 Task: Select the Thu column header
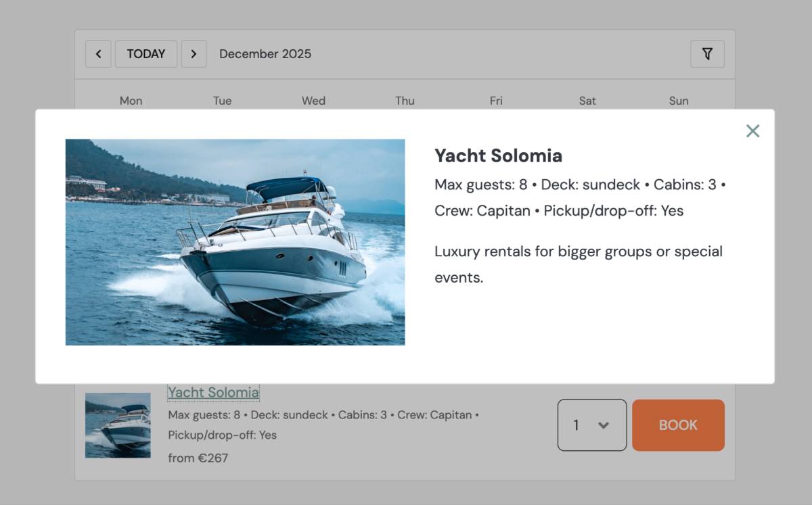405,101
